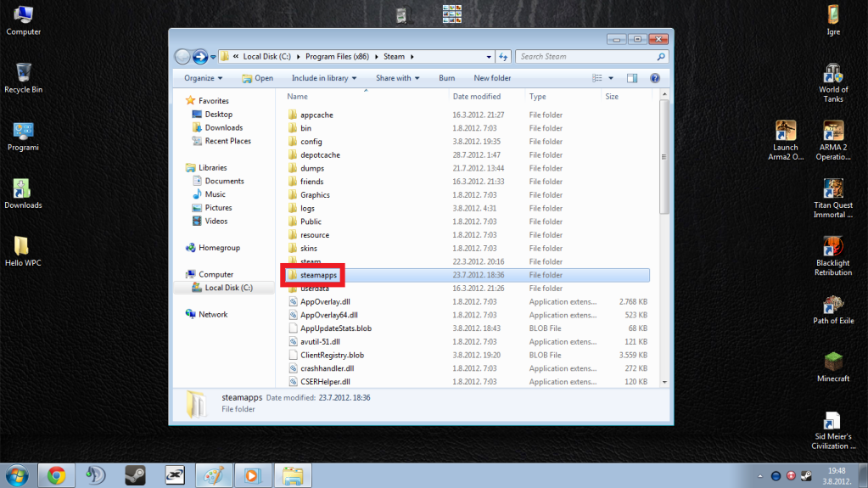This screenshot has width=868, height=488.
Task: Launch Sid Meier's Civilization desktop shortcut
Action: (x=833, y=429)
